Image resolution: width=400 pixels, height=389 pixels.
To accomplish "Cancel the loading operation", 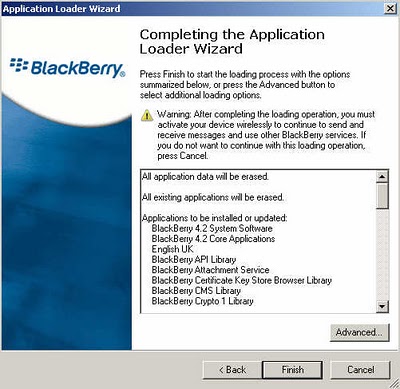I will [x=360, y=370].
